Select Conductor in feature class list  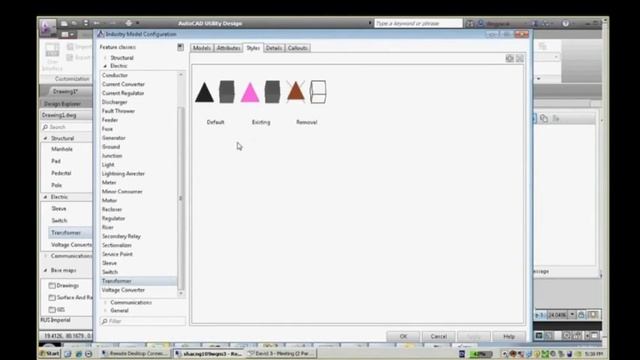pos(115,75)
